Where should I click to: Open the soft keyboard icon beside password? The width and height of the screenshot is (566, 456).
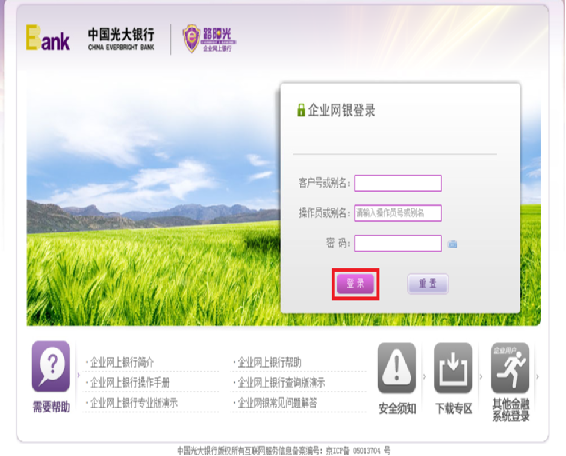[x=452, y=244]
